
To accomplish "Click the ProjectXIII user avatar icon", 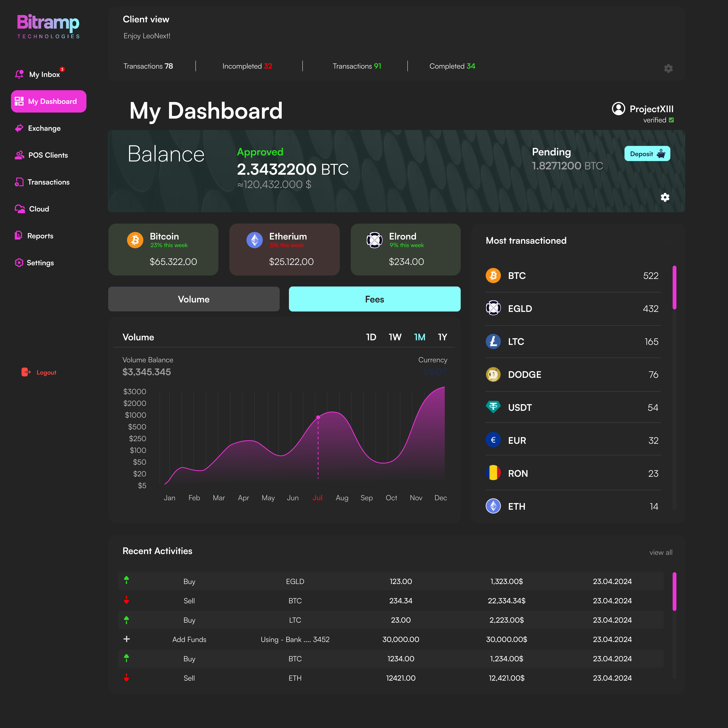I will pos(618,109).
